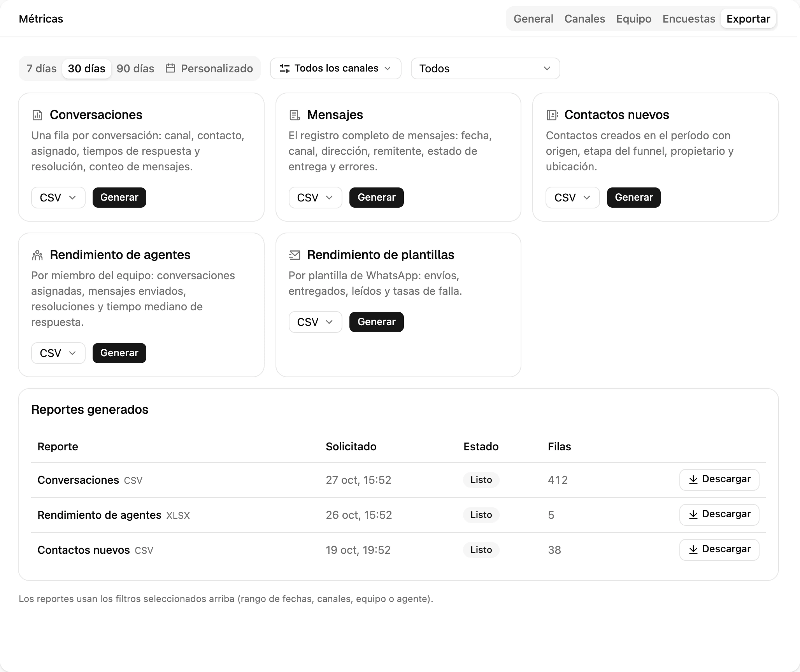Click the Reportes generados heading
The width and height of the screenshot is (800, 672).
pos(90,409)
